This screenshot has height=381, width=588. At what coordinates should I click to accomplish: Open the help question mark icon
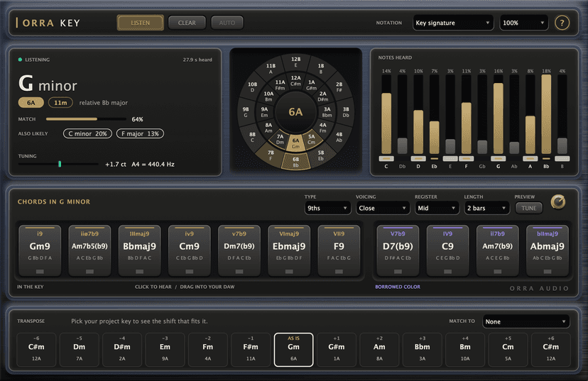562,23
